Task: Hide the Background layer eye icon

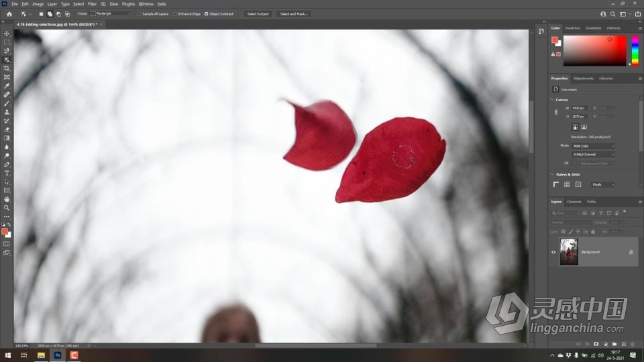Action: coord(553,252)
